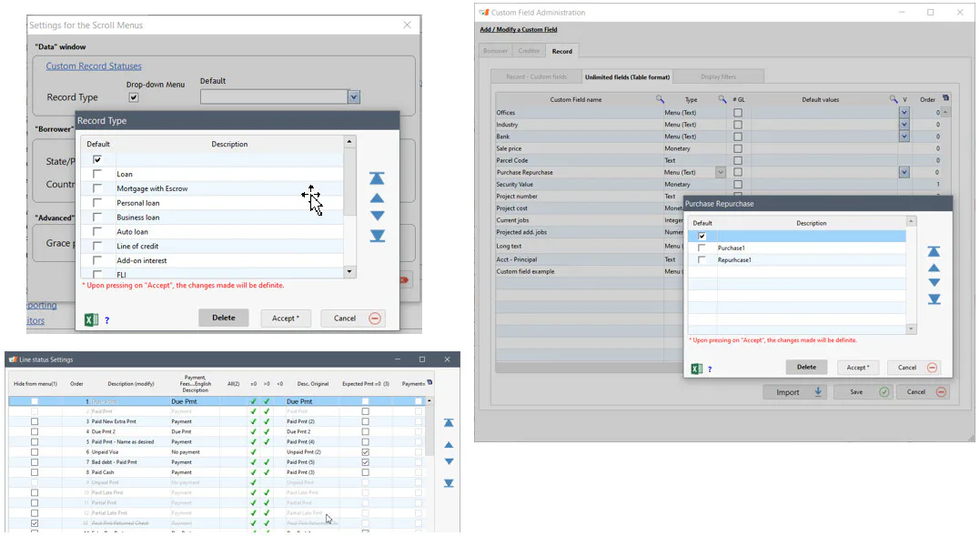Open the Custom Record Statuses link
Viewport: 980px width, 536px height.
tap(94, 66)
